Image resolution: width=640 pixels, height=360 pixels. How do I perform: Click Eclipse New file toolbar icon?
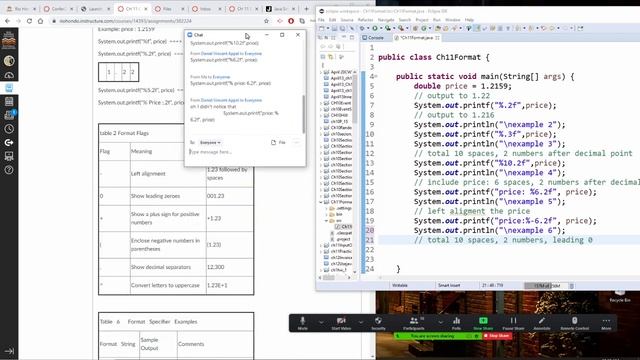coord(322,28)
